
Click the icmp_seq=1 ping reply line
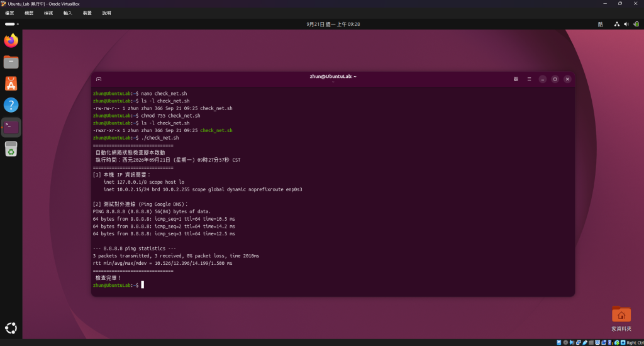[x=164, y=219]
